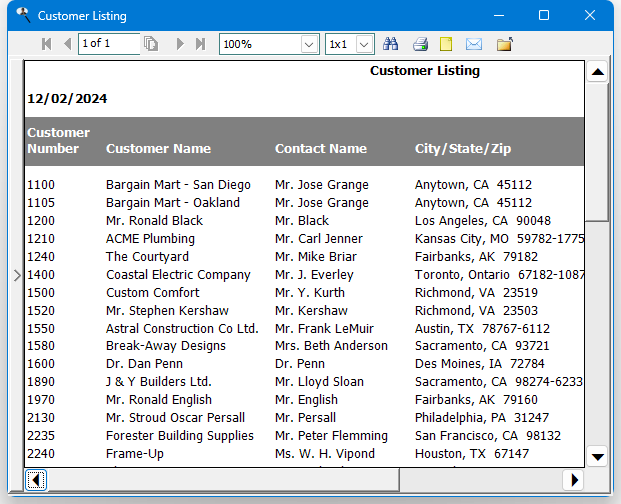
Task: Click 'Mr. Ronald Black' customer name
Action: 154,221
